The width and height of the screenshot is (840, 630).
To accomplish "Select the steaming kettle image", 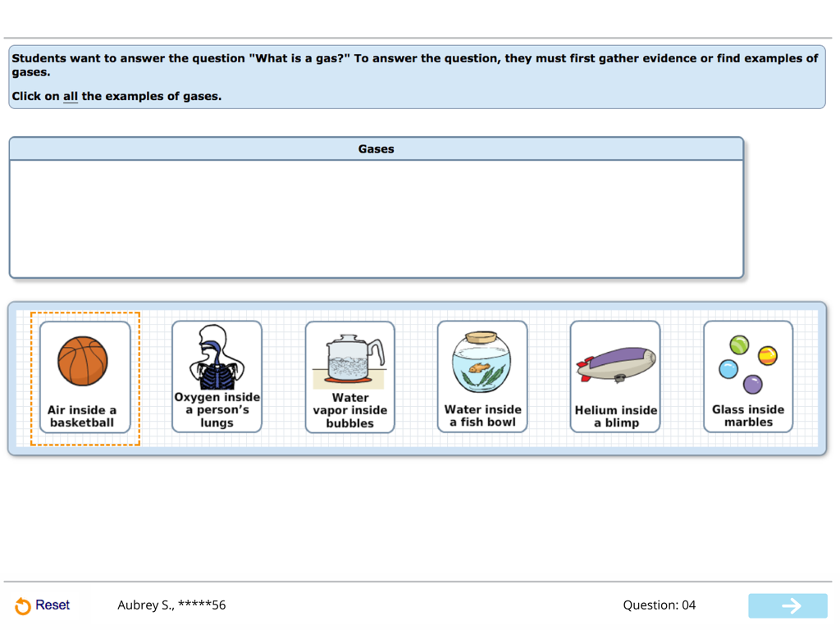I will (x=349, y=357).
